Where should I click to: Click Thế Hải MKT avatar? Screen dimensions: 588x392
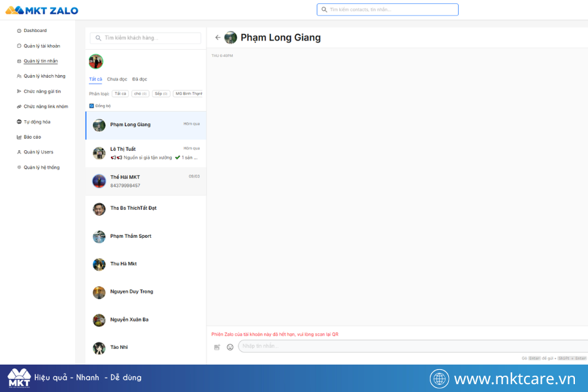pyautogui.click(x=99, y=181)
